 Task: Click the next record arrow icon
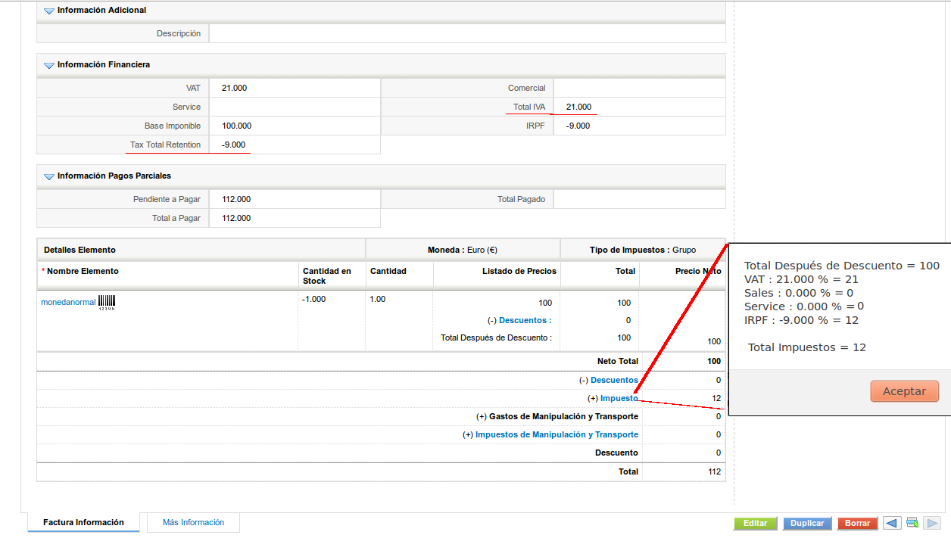(x=932, y=523)
